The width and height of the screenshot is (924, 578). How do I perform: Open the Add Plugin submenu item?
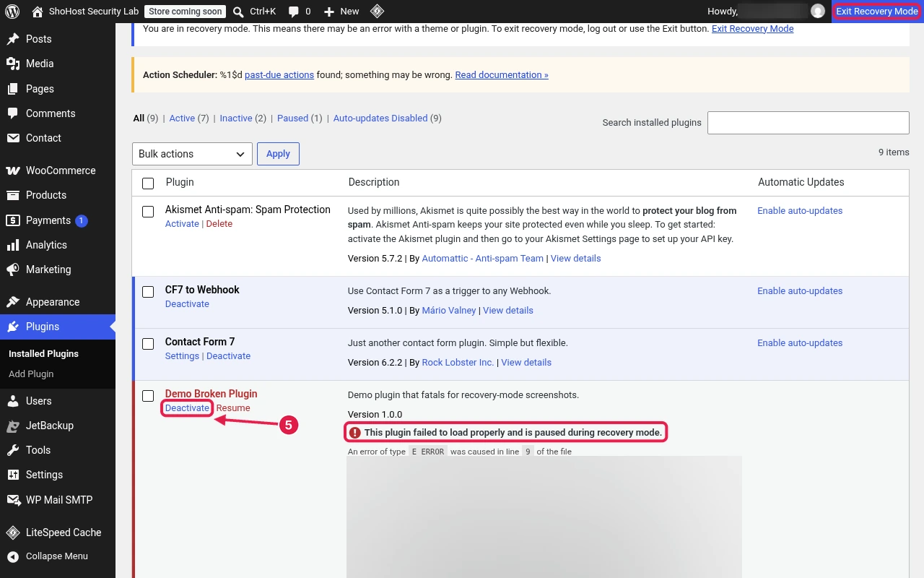click(x=31, y=374)
